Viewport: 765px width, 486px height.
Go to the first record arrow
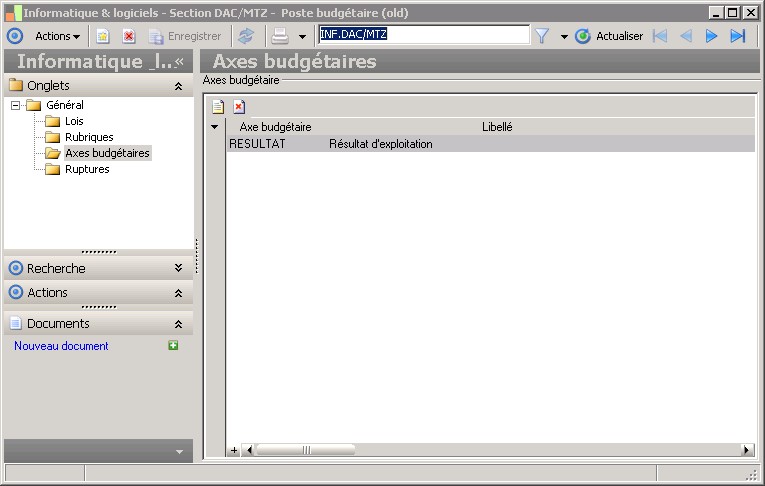[660, 36]
